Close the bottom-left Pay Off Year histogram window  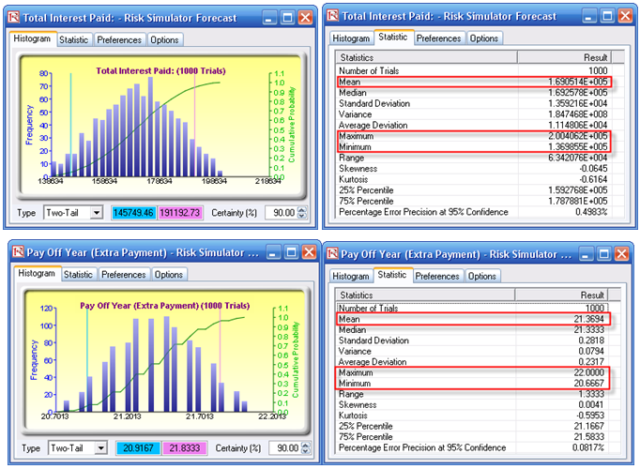tap(309, 253)
